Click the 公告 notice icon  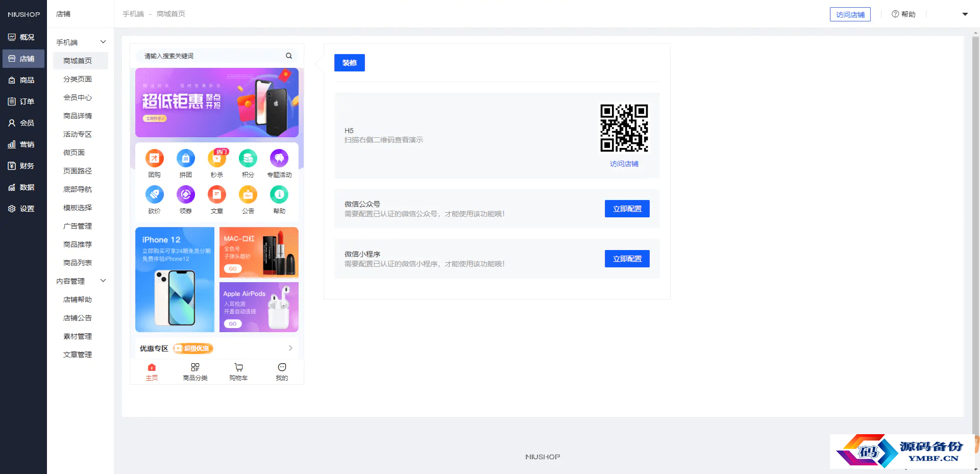pyautogui.click(x=248, y=194)
